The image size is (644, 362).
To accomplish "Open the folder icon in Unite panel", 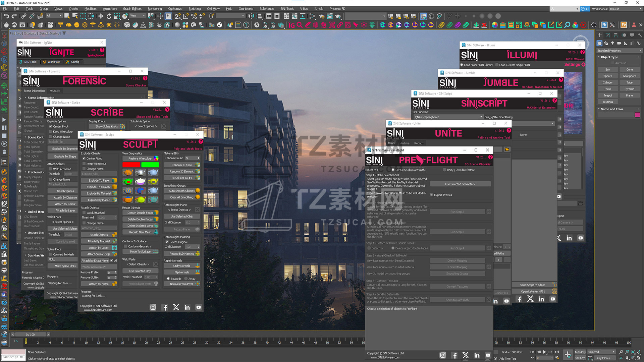I will click(507, 149).
